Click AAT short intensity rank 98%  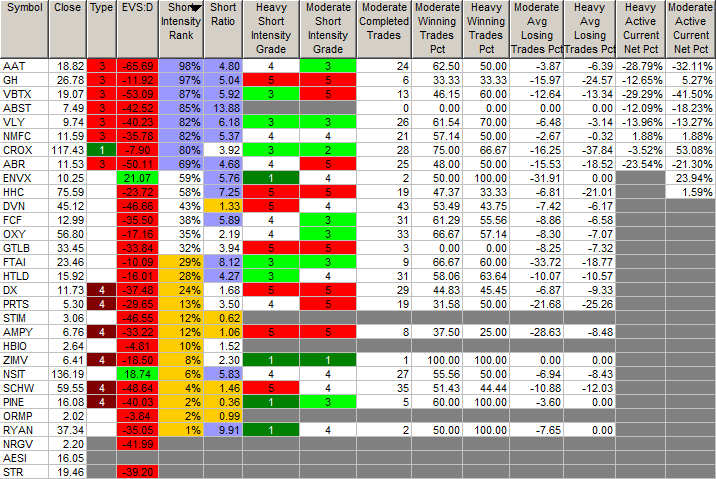181,66
